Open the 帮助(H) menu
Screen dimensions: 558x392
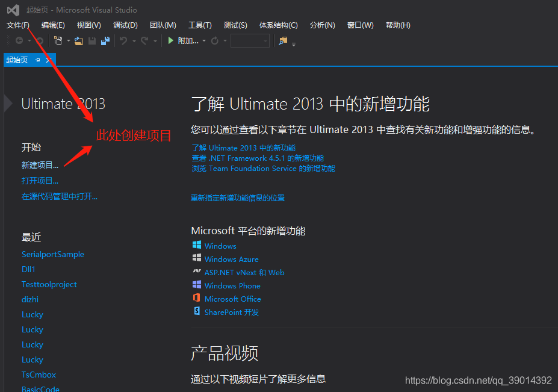coord(398,25)
